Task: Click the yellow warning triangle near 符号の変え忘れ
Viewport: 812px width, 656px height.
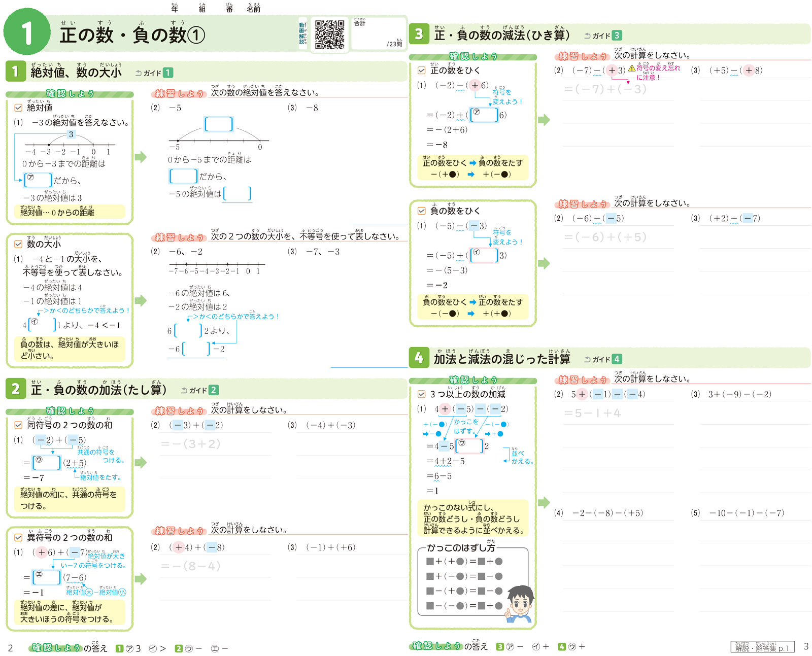Action: pos(632,68)
